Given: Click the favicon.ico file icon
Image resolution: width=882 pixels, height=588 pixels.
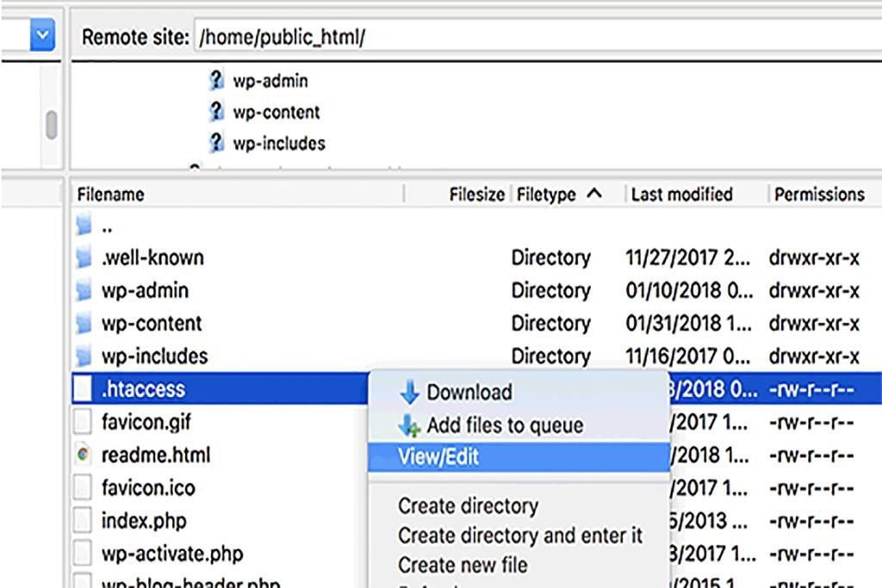Looking at the screenshot, I should pyautogui.click(x=83, y=487).
